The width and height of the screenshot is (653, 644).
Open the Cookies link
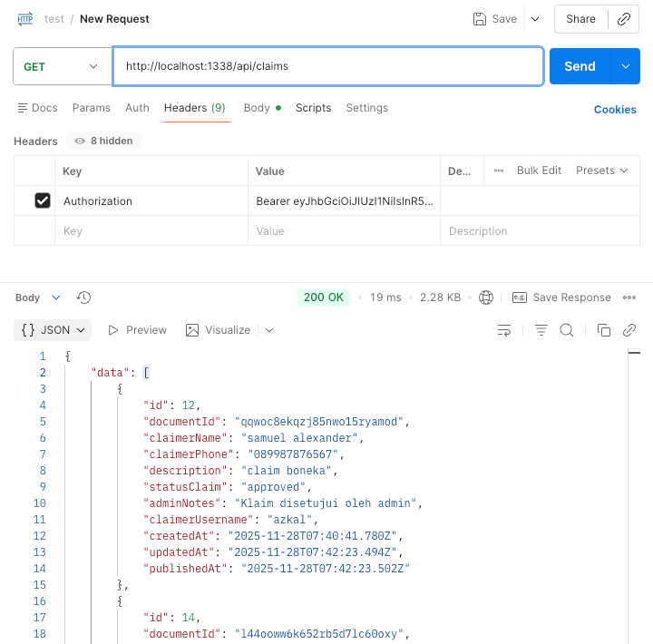(615, 110)
